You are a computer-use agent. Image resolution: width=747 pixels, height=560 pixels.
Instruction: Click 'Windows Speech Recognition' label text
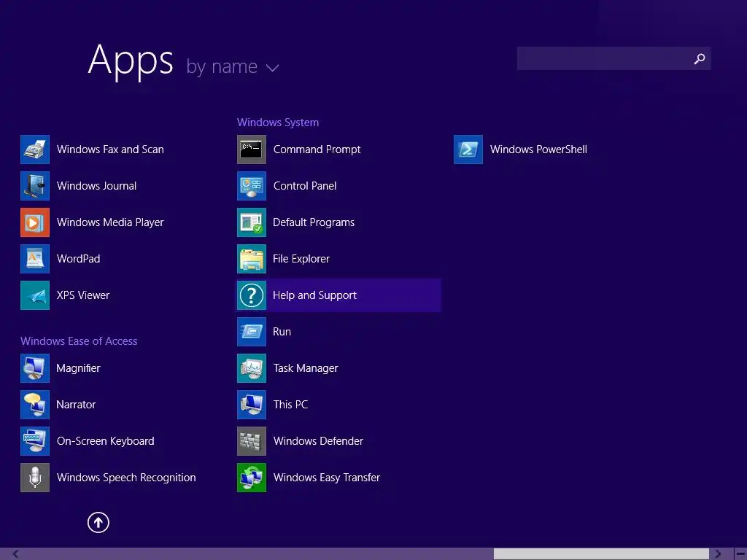click(x=126, y=478)
